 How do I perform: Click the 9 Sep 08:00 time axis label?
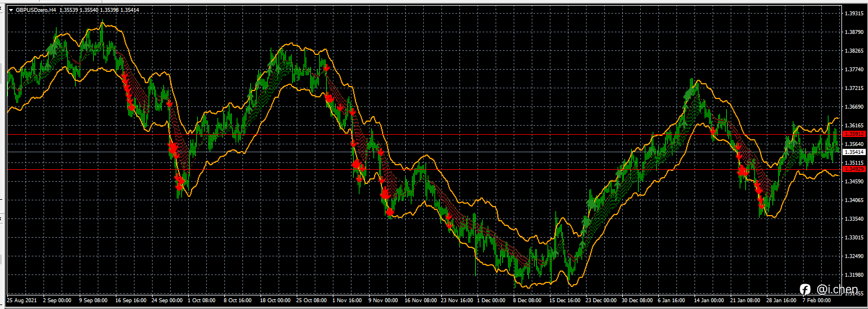tap(94, 301)
